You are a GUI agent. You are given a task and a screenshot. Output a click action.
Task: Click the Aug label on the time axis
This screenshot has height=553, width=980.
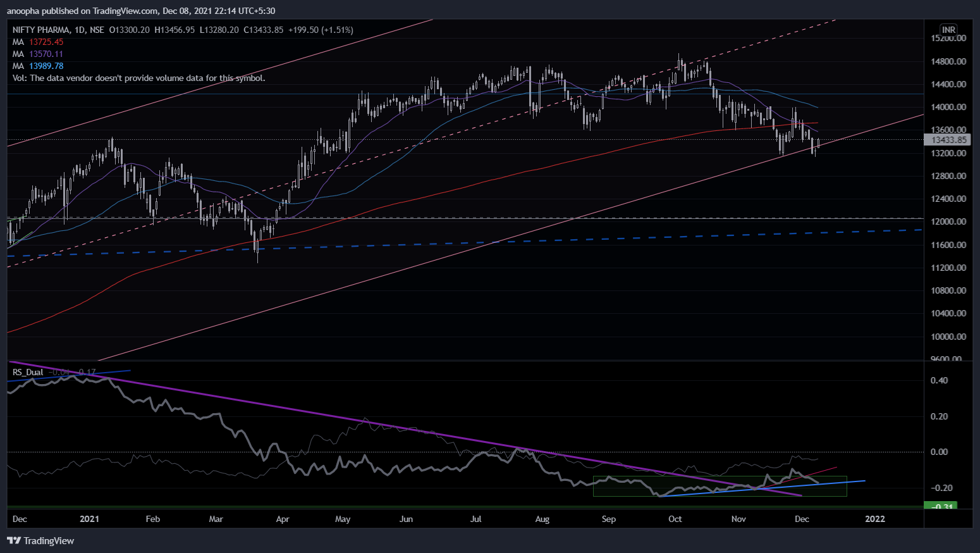[542, 519]
